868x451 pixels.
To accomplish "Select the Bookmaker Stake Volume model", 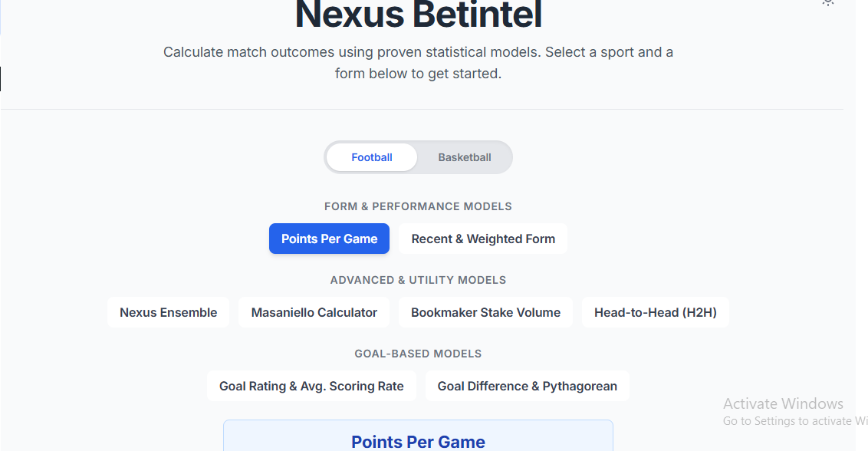I will point(485,312).
